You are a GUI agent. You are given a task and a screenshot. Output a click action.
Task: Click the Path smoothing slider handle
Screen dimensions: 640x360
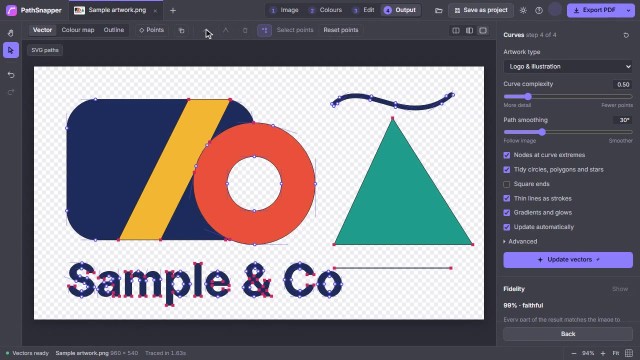[542, 132]
